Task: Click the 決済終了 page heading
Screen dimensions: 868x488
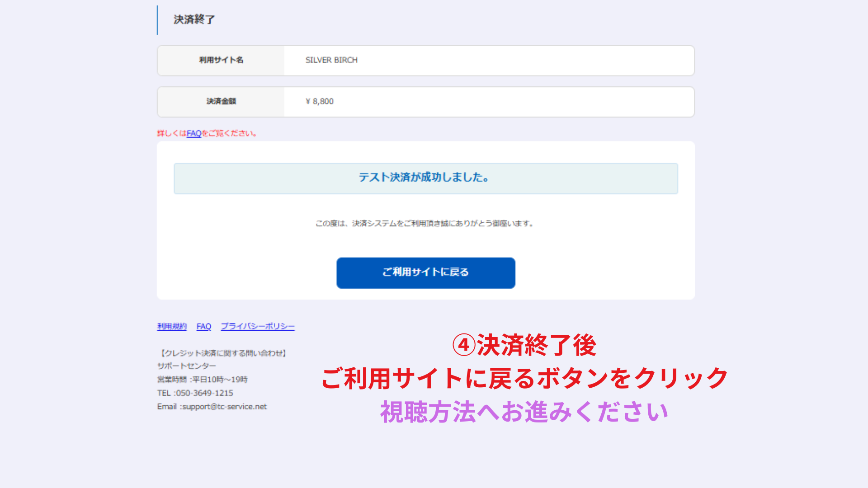Action: click(x=194, y=19)
